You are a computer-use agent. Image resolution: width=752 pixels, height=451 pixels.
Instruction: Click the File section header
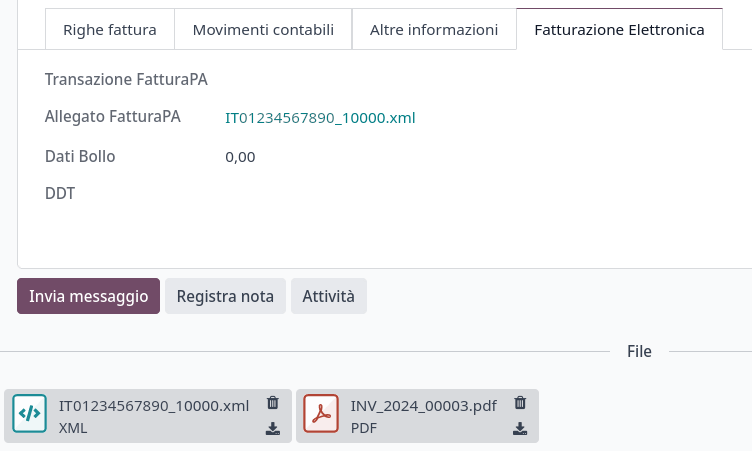[639, 352]
